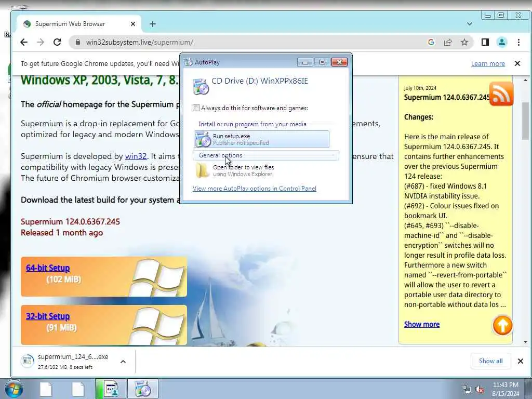The width and height of the screenshot is (532, 399).
Task: Open the Learn more link
Action: 488,64
